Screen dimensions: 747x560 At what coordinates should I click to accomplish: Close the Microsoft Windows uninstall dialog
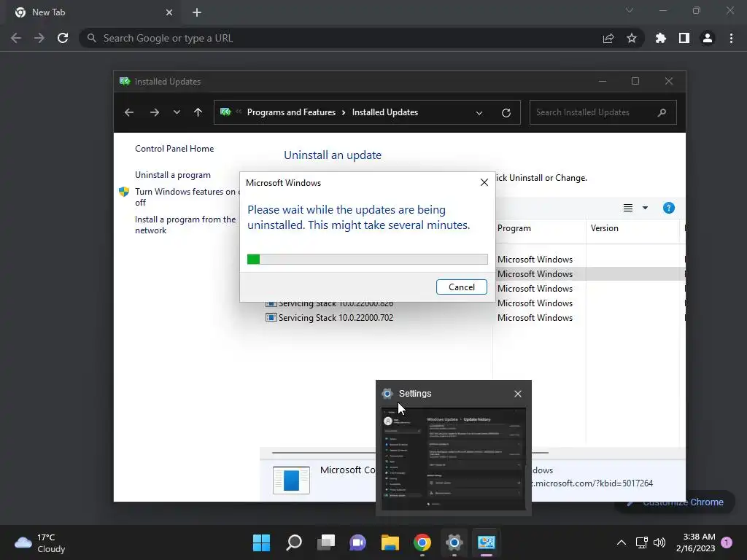point(484,182)
